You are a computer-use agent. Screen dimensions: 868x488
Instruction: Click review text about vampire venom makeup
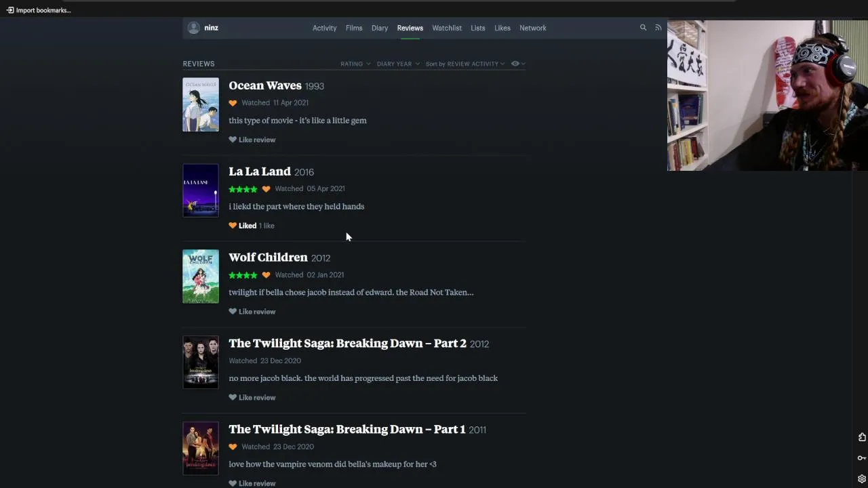332,464
